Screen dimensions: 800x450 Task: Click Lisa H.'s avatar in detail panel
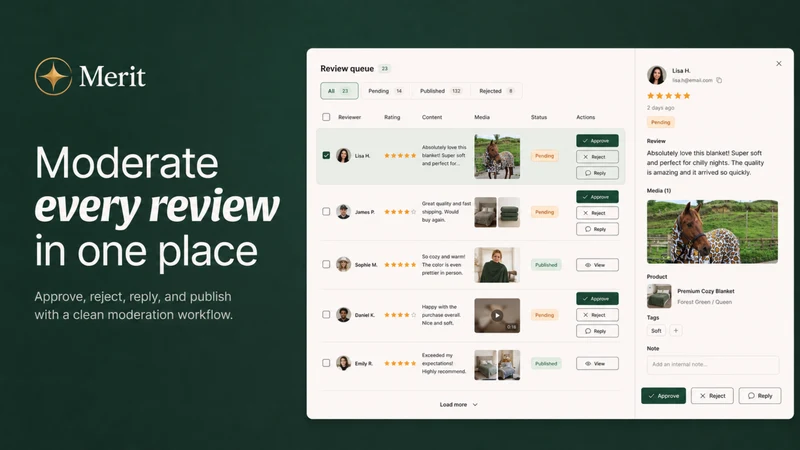tap(657, 75)
